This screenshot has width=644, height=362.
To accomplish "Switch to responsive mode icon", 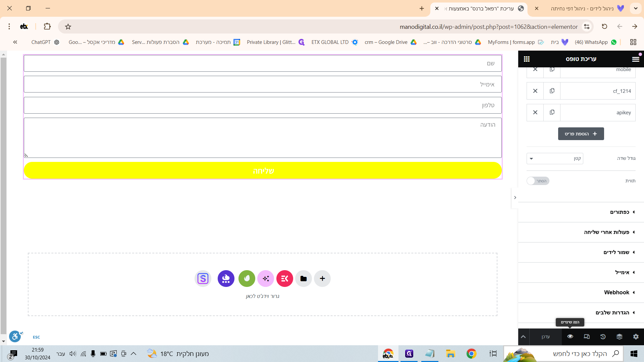I will (x=586, y=337).
